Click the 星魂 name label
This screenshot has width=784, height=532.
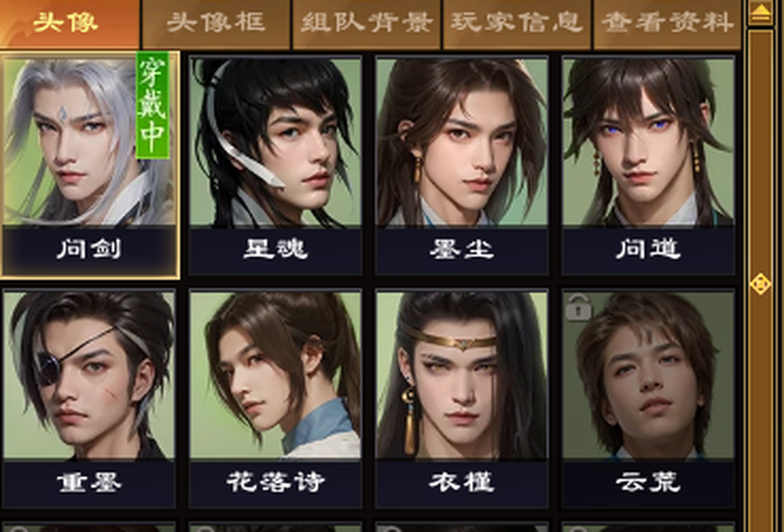(276, 249)
